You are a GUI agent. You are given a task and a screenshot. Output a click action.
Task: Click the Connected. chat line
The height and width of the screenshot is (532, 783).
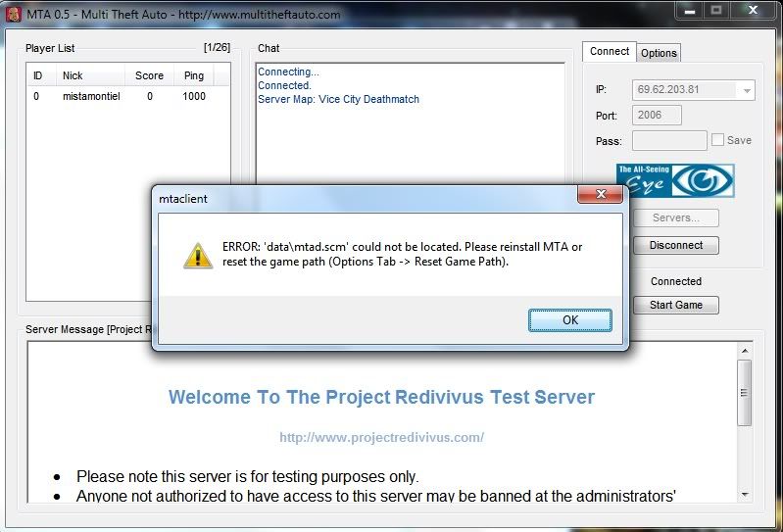pos(284,85)
